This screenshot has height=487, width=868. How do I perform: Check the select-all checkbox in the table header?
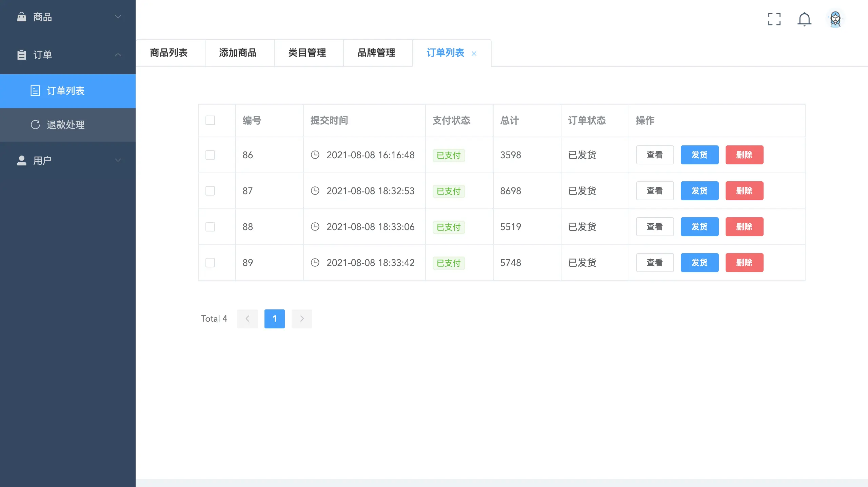point(210,120)
